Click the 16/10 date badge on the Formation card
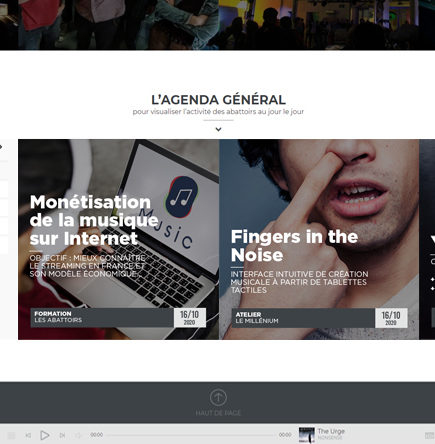Image resolution: width=435 pixels, height=444 pixels. point(190,317)
